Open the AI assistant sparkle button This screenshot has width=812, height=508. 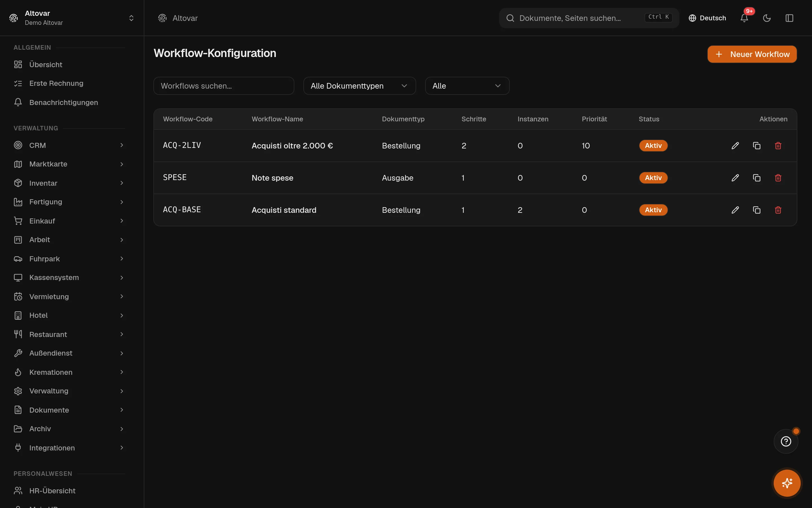click(x=787, y=483)
